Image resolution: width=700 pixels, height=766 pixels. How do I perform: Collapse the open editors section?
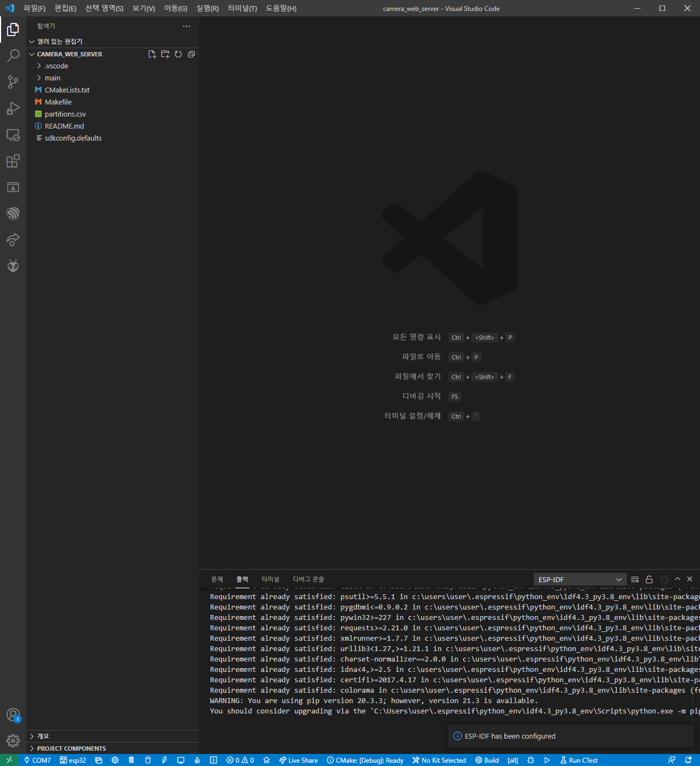click(x=113, y=42)
